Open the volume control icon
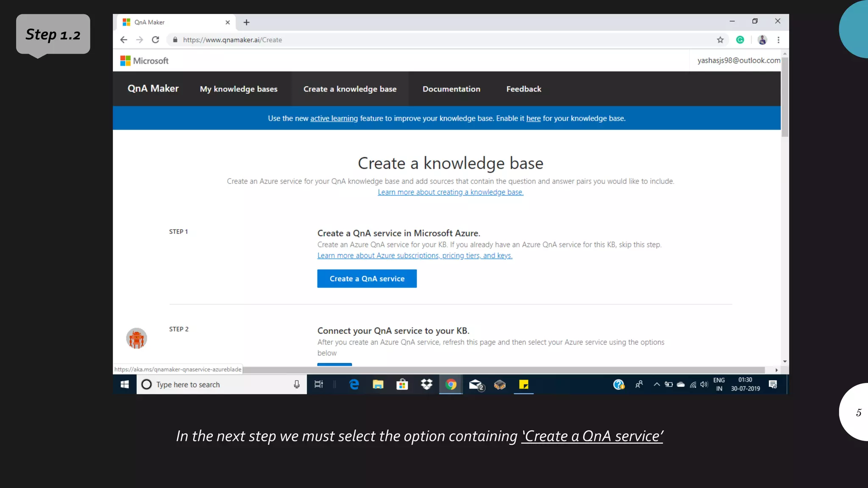 [x=704, y=385]
